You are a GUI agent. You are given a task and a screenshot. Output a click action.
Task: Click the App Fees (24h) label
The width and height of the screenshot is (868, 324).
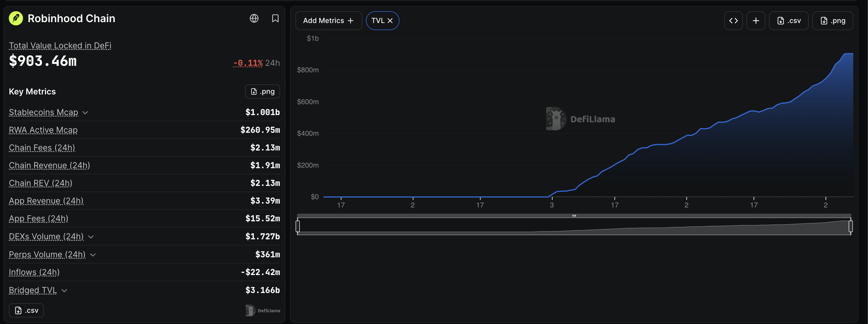[x=38, y=218]
